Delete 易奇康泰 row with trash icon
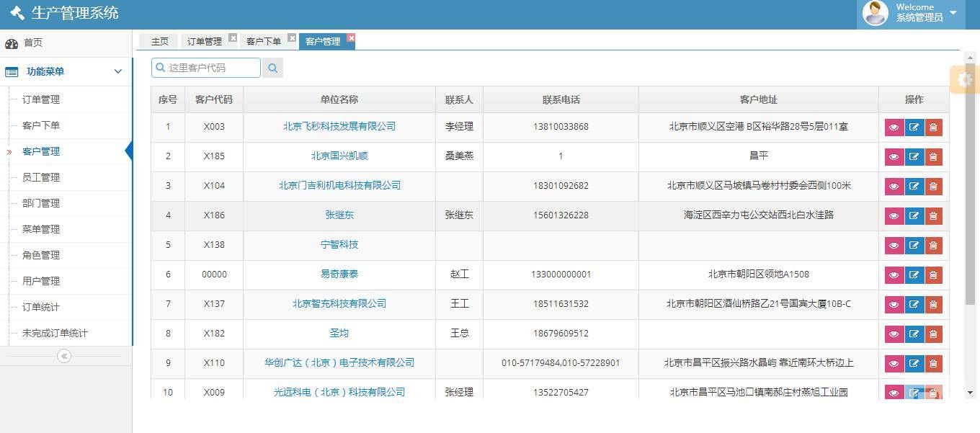The width and height of the screenshot is (980, 433). coord(934,275)
